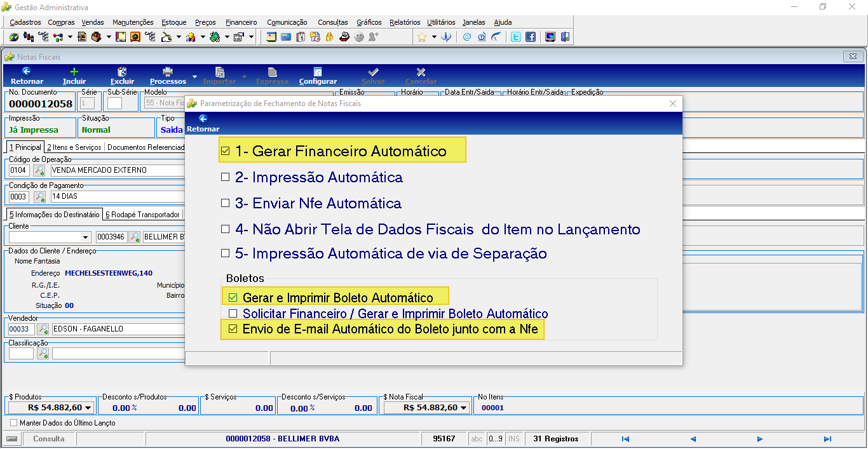Click the globe icon in main toolbar
Image resolution: width=868 pixels, height=449 pixels.
pos(14,37)
